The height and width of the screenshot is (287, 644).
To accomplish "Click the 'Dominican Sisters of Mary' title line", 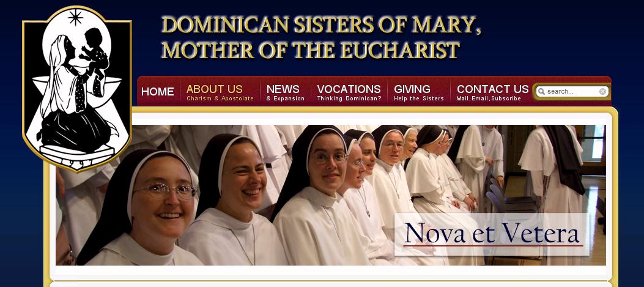I will point(321,24).
